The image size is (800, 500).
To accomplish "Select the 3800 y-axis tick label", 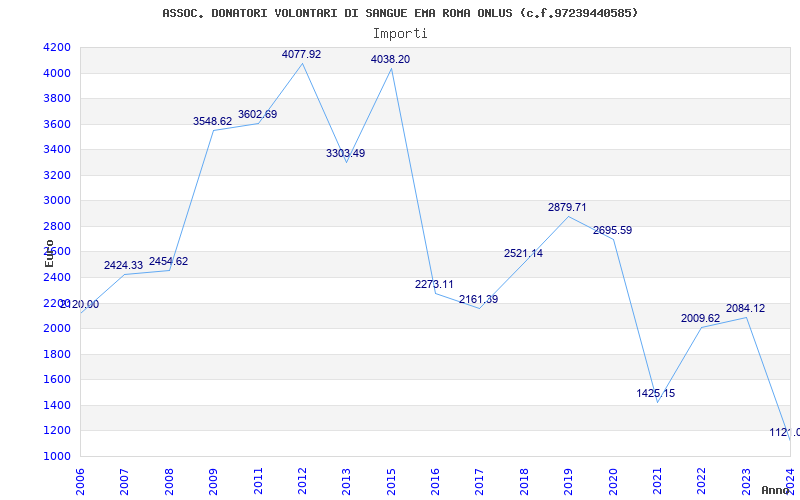I will [x=57, y=98].
